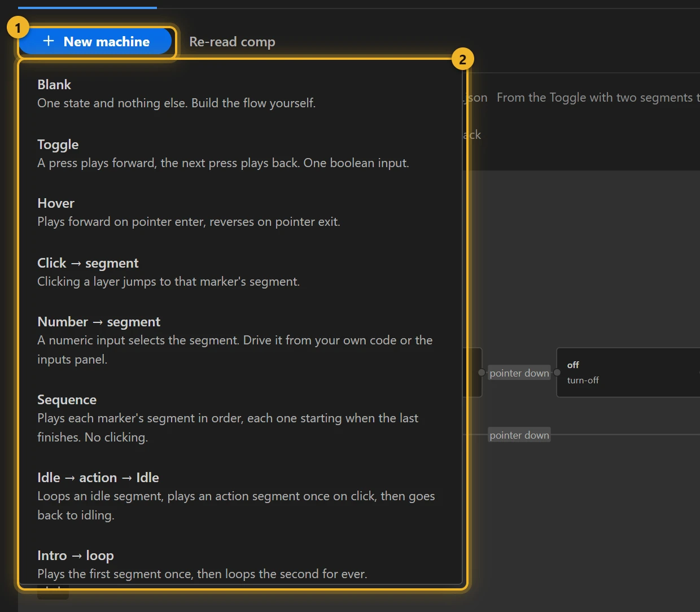Click the 'From the Toggle with two segments' description
700x612 pixels.
(x=598, y=98)
